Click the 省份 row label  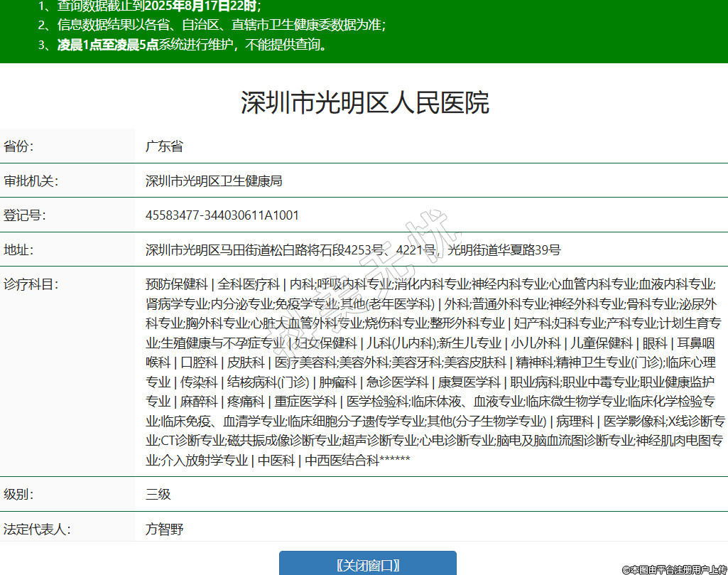point(19,147)
